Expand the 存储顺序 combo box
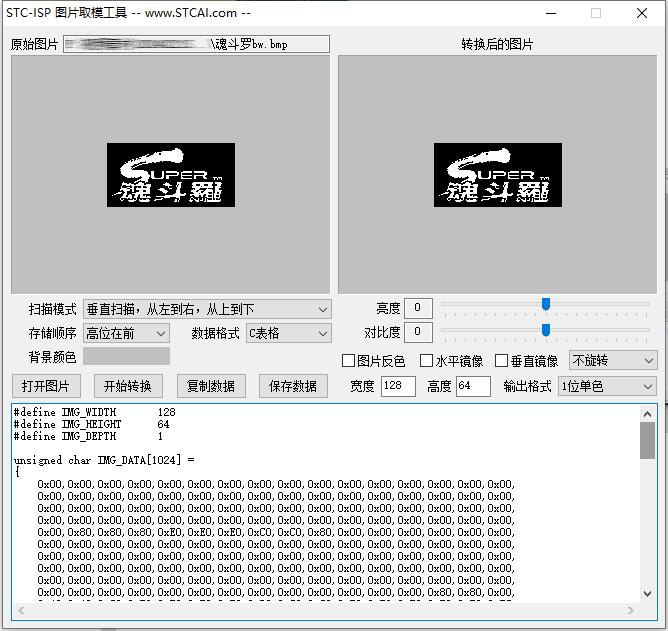Viewport: 668px width, 631px height. click(x=126, y=333)
